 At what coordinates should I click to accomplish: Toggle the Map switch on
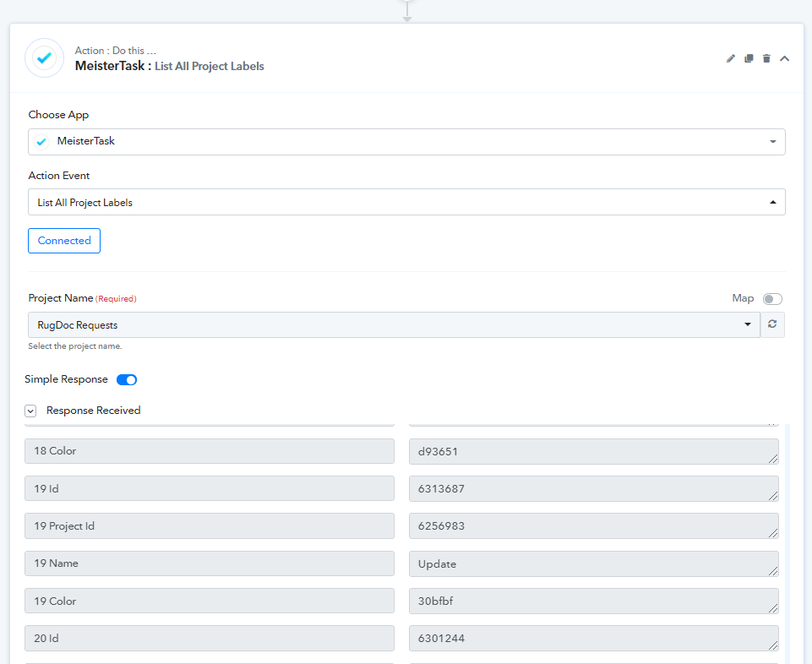772,299
